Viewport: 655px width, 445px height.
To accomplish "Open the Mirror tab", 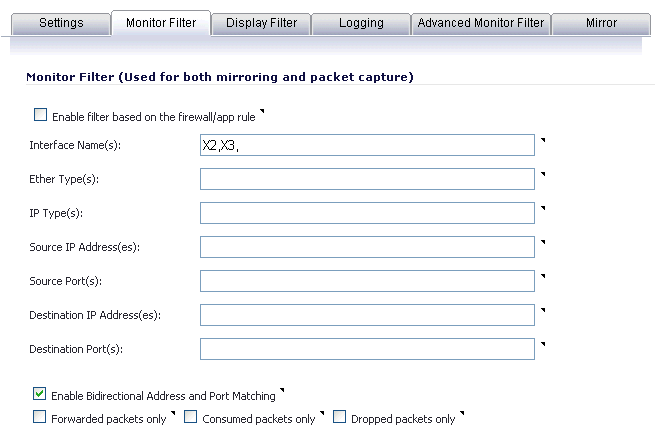I will 601,23.
